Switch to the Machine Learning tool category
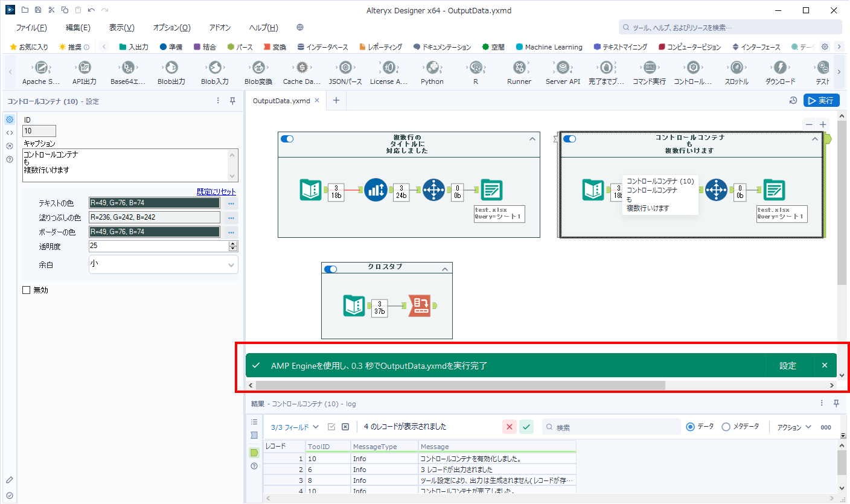 (549, 46)
